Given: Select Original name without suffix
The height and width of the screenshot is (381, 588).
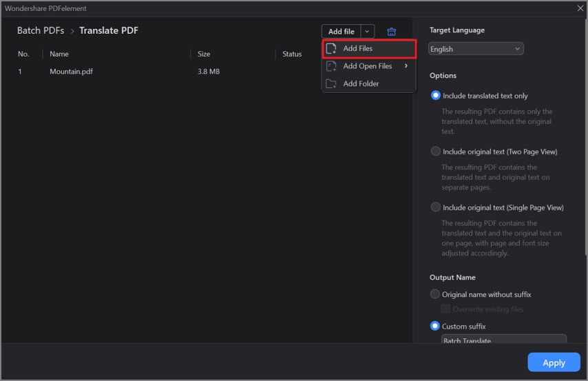Looking at the screenshot, I should point(435,294).
